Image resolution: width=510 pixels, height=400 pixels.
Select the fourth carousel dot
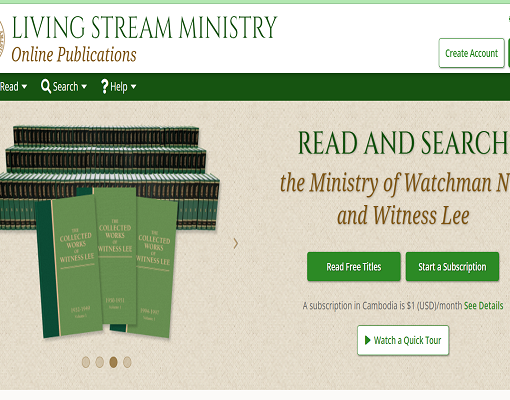click(x=127, y=362)
